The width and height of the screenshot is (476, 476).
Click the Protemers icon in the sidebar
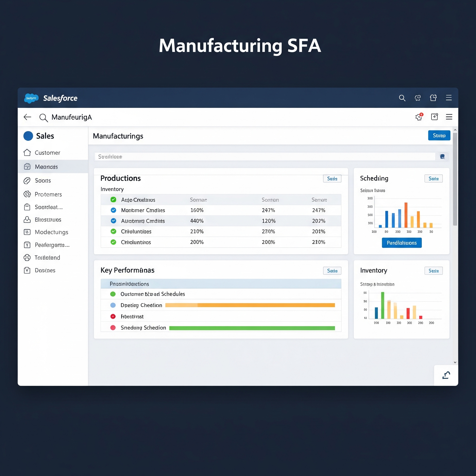tap(27, 194)
